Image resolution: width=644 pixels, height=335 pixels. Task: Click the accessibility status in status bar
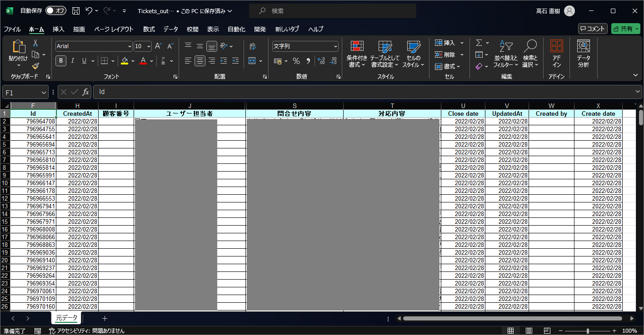pos(86,331)
